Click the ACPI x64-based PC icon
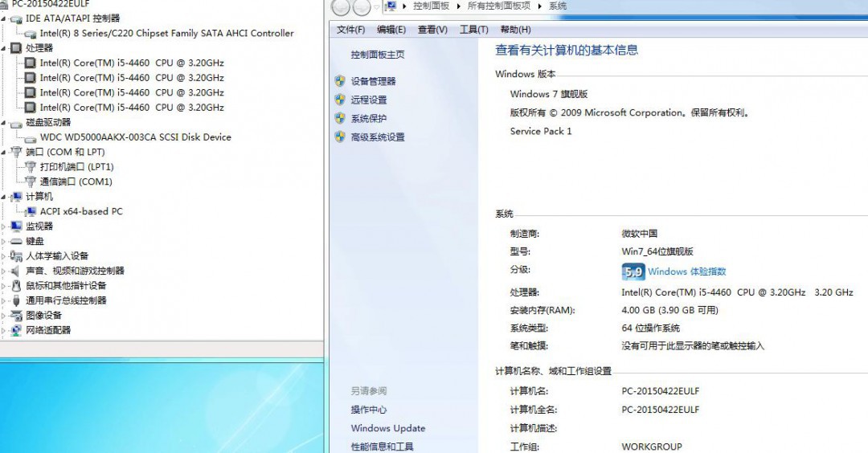868x453 pixels. 31,211
